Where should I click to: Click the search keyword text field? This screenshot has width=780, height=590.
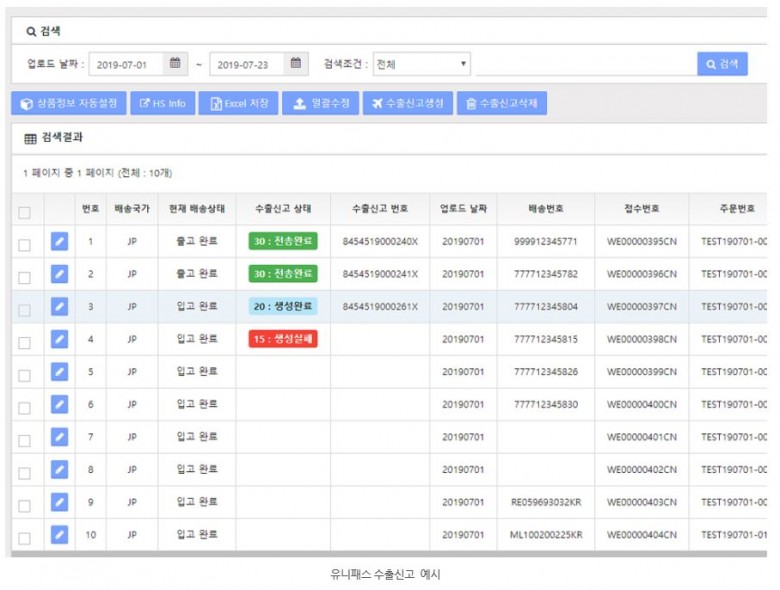pos(586,64)
